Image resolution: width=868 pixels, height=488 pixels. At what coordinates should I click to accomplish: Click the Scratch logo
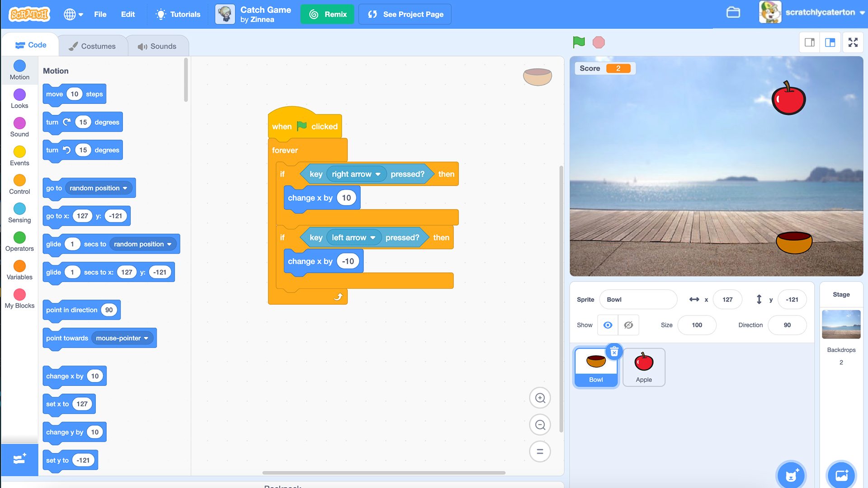pyautogui.click(x=29, y=14)
